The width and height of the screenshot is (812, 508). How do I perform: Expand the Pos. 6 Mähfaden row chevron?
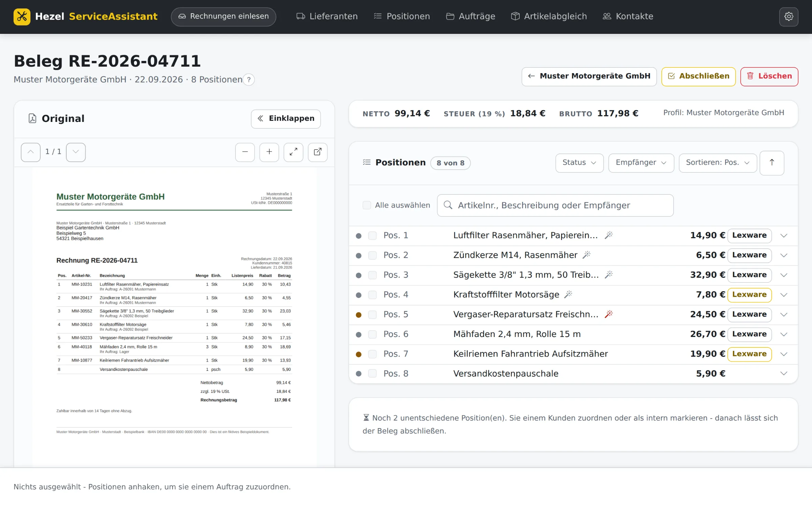tap(784, 334)
